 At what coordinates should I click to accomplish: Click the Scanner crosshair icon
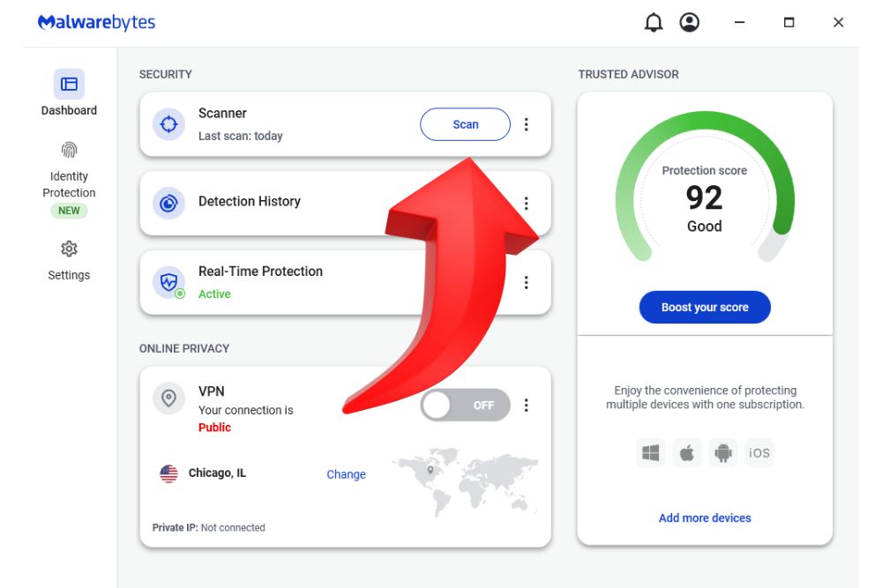(x=168, y=124)
